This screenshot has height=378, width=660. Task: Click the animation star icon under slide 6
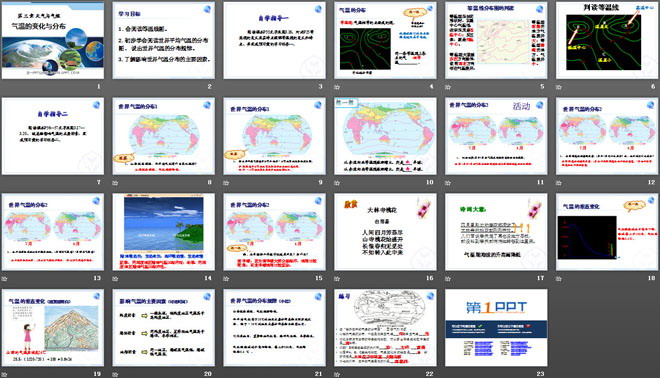tap(559, 87)
